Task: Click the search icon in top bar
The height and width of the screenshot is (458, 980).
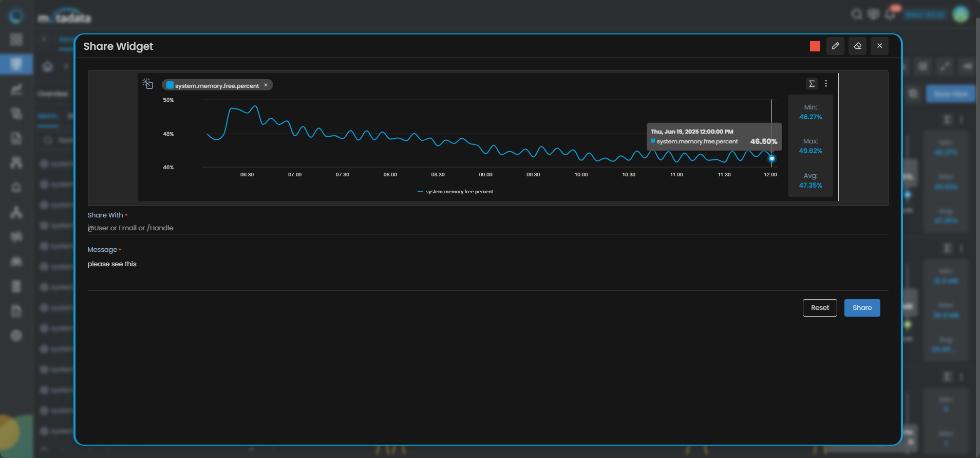Action: (857, 14)
